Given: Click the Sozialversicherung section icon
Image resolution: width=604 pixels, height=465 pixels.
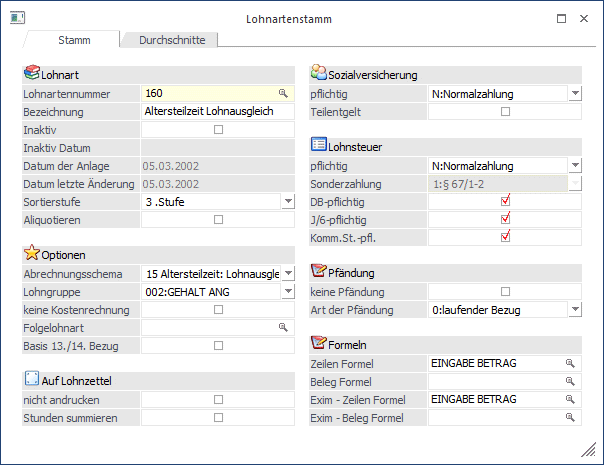Looking at the screenshot, I should 319,73.
